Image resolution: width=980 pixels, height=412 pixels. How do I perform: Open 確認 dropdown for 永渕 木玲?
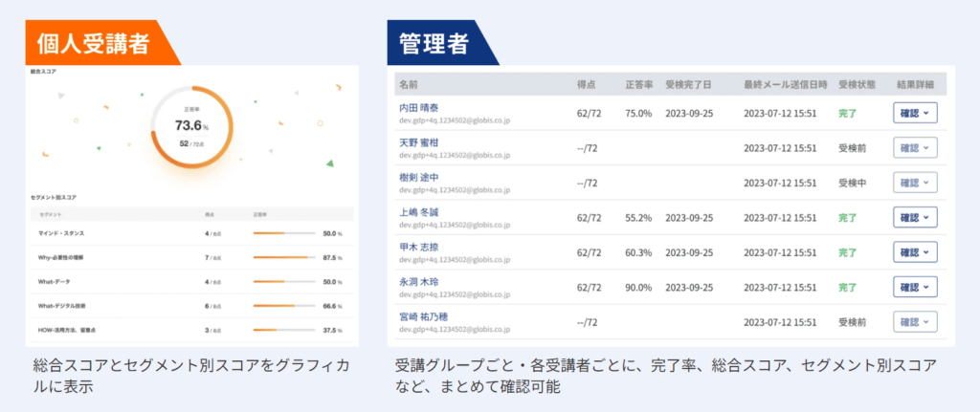click(x=914, y=287)
